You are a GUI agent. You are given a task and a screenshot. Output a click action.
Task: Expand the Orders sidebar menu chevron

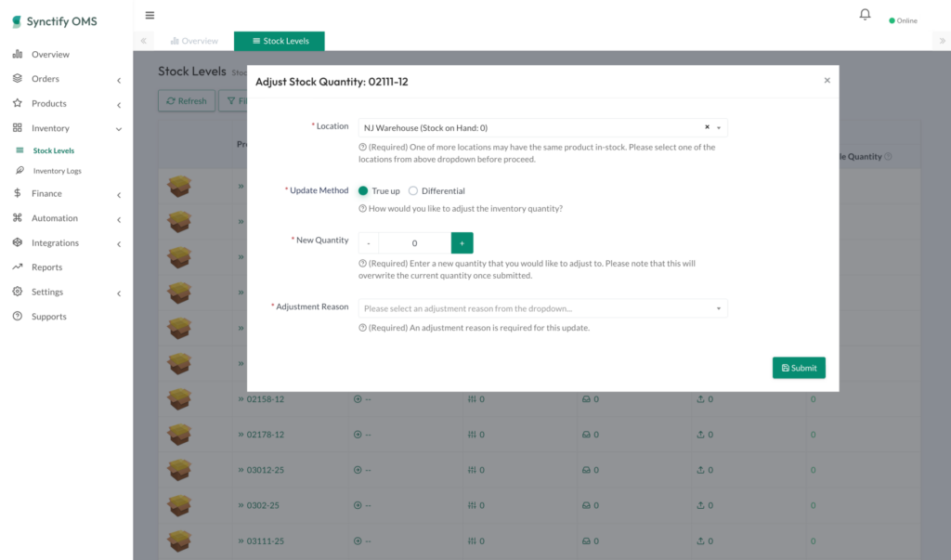(119, 80)
